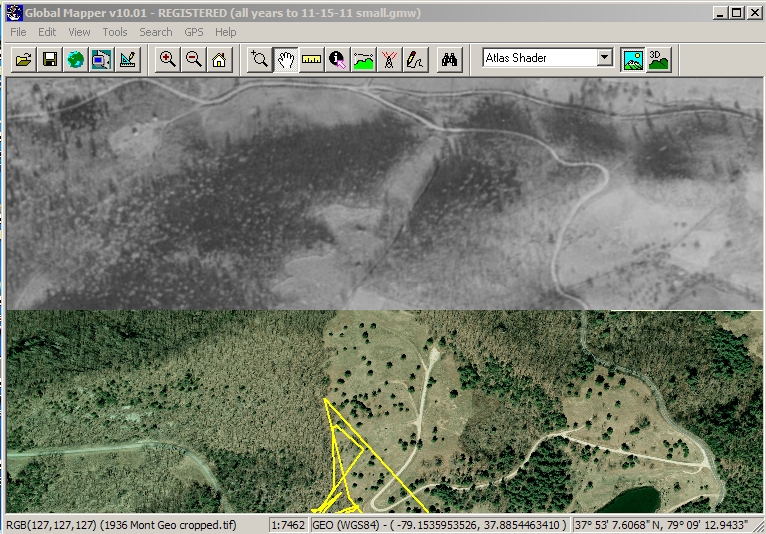Screen dimensions: 766x534
Task: Select the View Shed tower tool
Action: [x=389, y=60]
